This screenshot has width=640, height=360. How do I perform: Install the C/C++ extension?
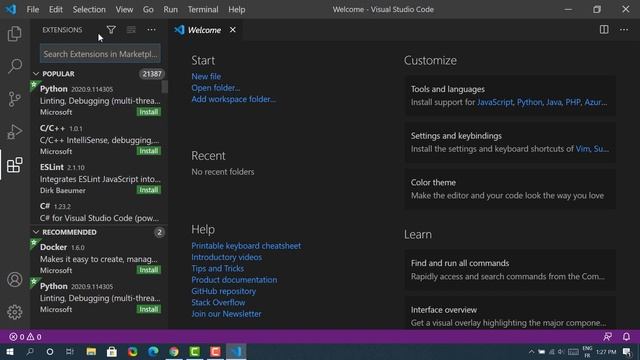[149, 151]
